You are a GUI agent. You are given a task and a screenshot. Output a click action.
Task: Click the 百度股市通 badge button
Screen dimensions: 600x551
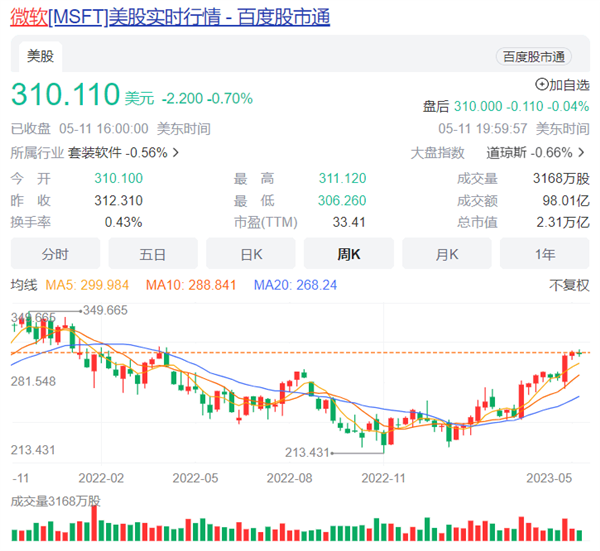point(533,57)
